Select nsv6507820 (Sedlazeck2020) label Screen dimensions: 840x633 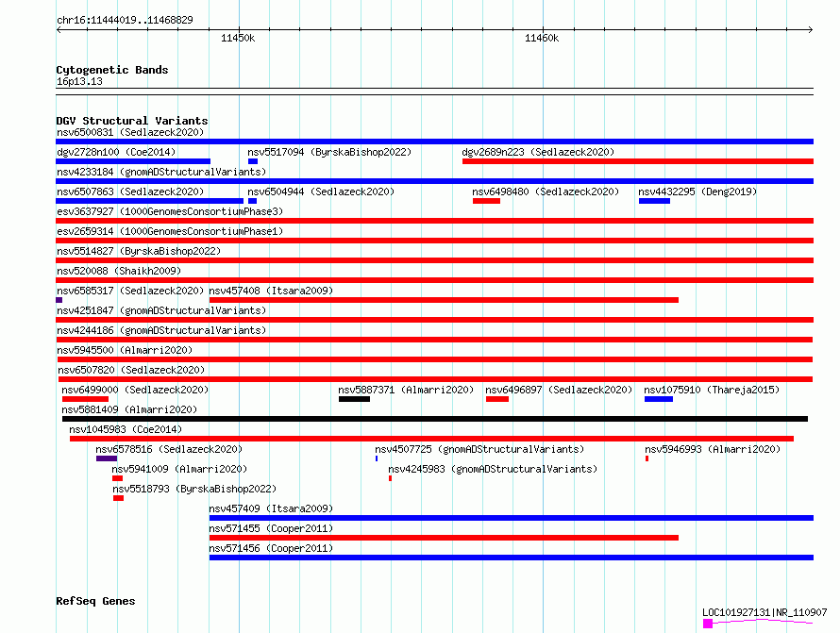131,370
